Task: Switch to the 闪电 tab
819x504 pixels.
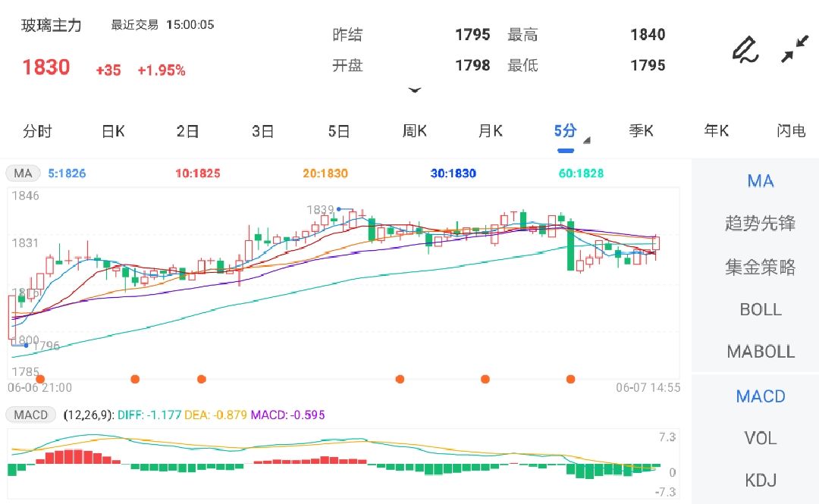Action: (x=791, y=130)
